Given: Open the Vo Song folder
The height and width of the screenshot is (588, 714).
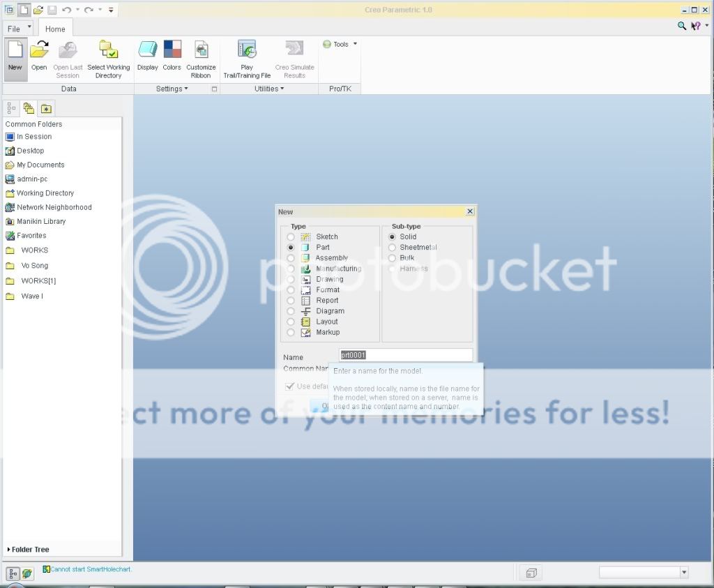Looking at the screenshot, I should [27, 266].
